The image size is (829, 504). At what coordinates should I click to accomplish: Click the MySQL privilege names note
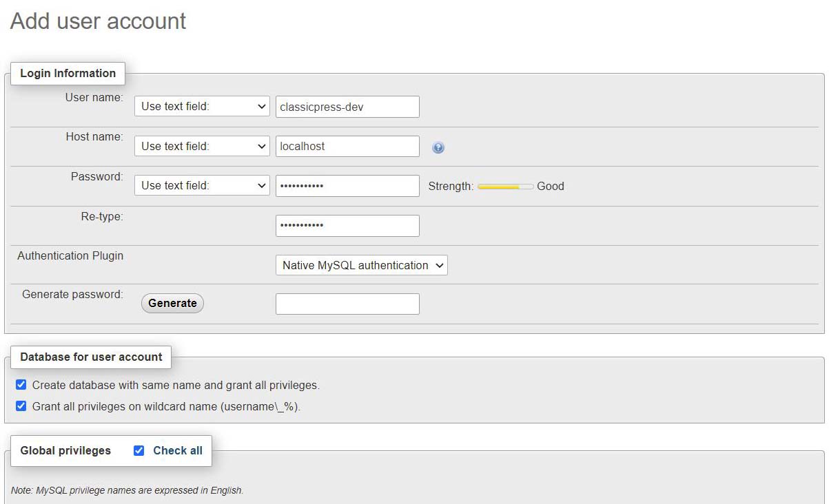click(127, 490)
